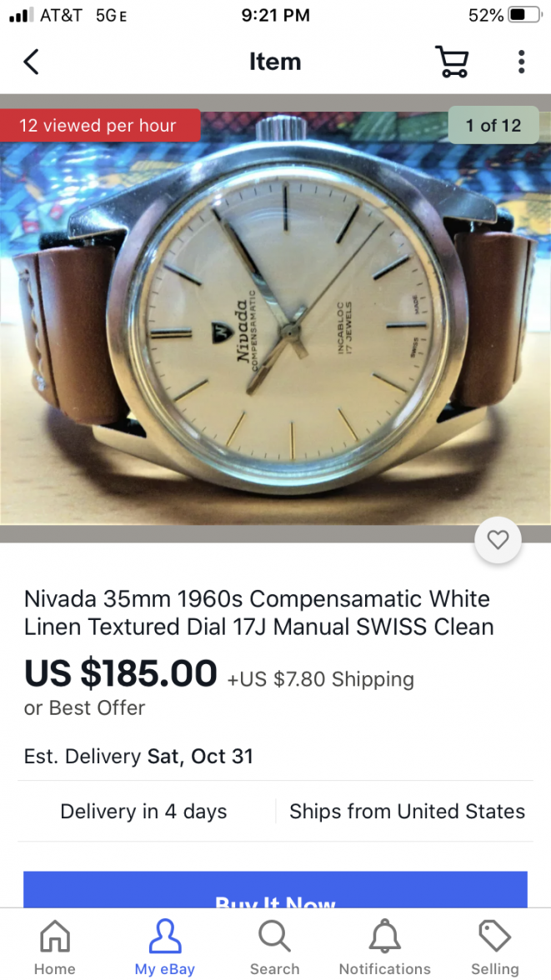Add item to watchlist with heart icon
The width and height of the screenshot is (551, 980).
tap(498, 539)
